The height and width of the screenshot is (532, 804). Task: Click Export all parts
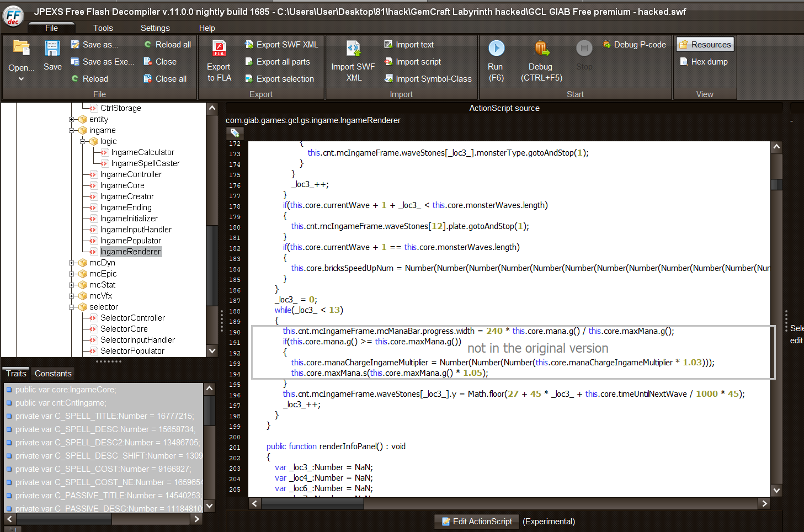(277, 62)
